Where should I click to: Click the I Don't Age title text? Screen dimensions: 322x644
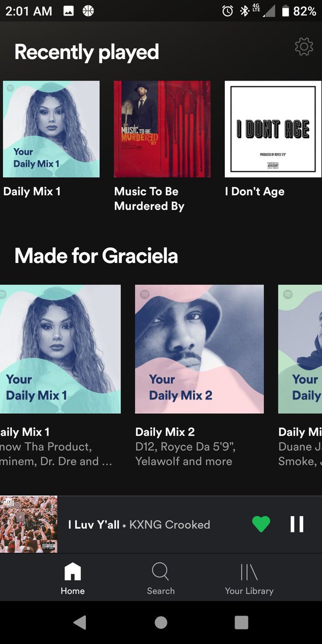tap(254, 192)
